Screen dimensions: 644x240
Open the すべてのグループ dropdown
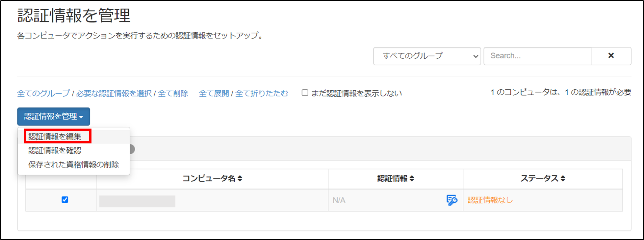[427, 56]
